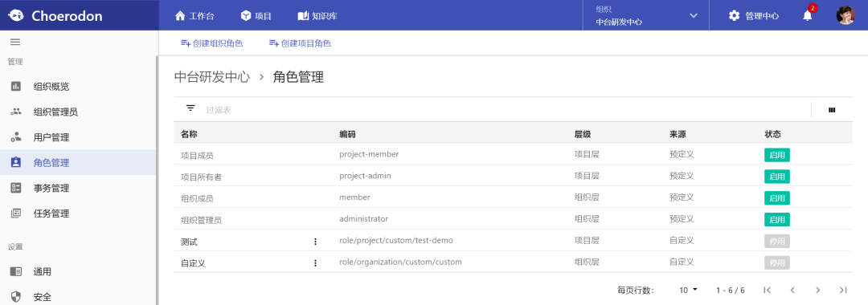The height and width of the screenshot is (305, 868).
Task: Go to the 管理中心 gear icon
Action: (x=734, y=15)
